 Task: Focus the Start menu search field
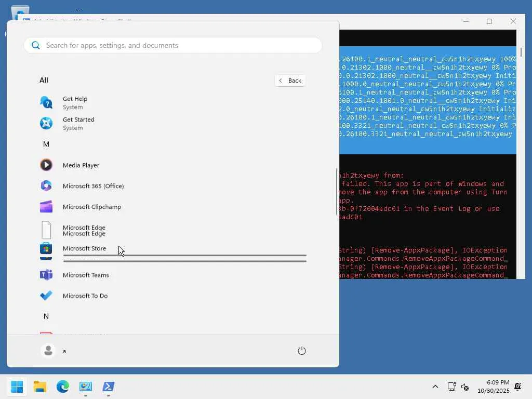(172, 45)
